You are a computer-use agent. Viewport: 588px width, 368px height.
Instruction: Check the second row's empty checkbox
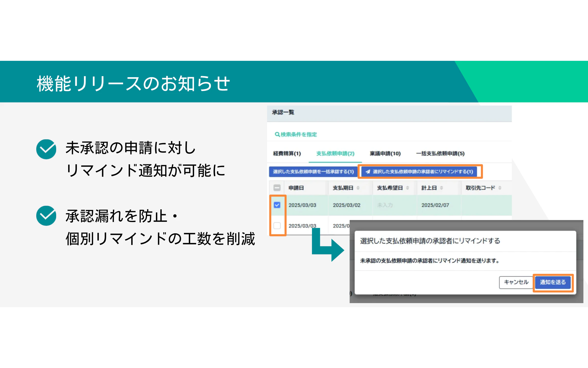click(277, 226)
